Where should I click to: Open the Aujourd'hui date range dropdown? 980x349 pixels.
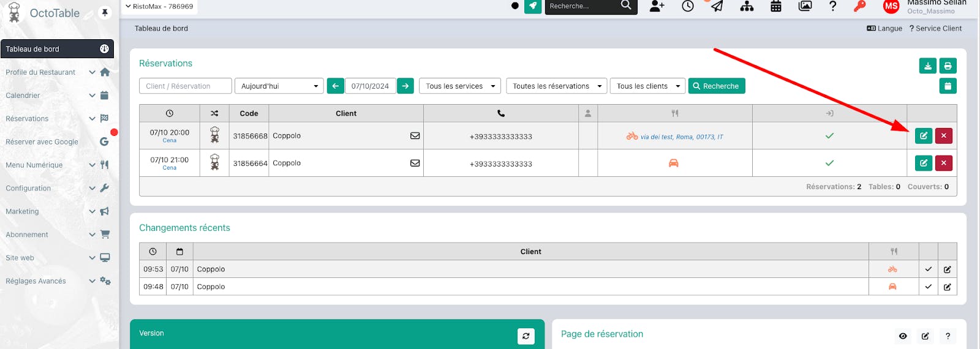point(279,86)
